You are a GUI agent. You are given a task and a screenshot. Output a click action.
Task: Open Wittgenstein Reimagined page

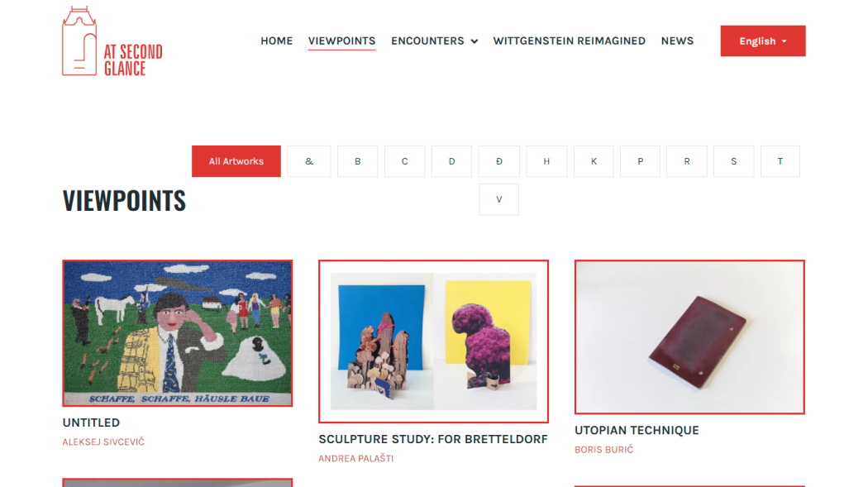[569, 41]
